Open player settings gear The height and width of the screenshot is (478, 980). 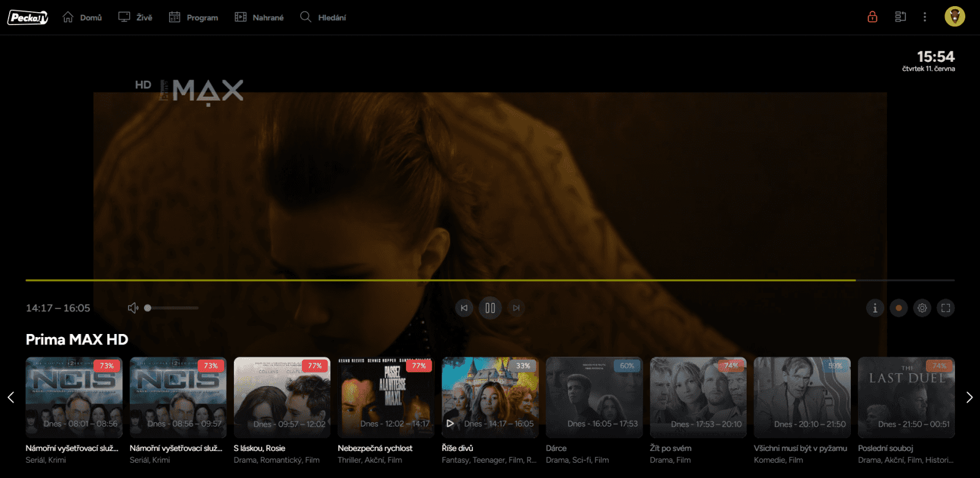pos(922,308)
